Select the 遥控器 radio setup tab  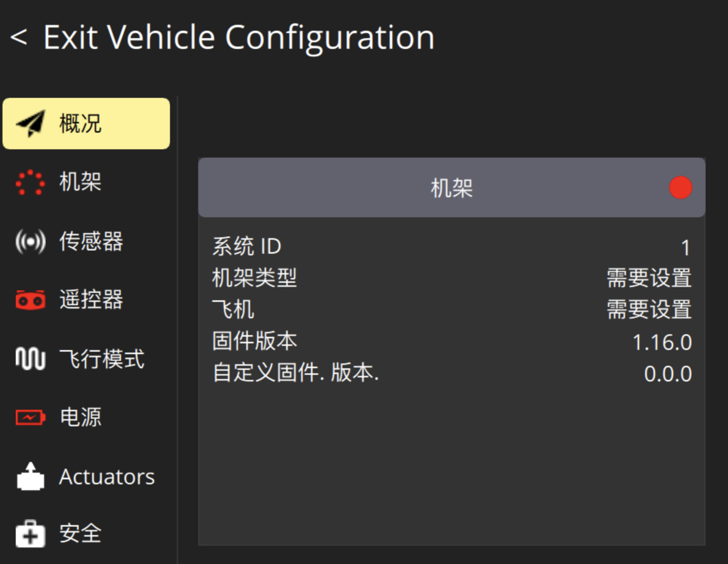coord(91,299)
